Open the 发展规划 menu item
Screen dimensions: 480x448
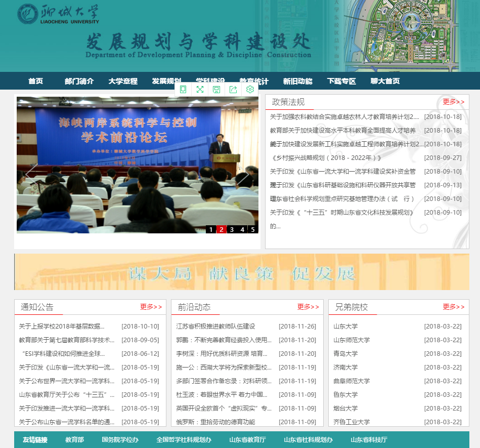[x=166, y=81]
